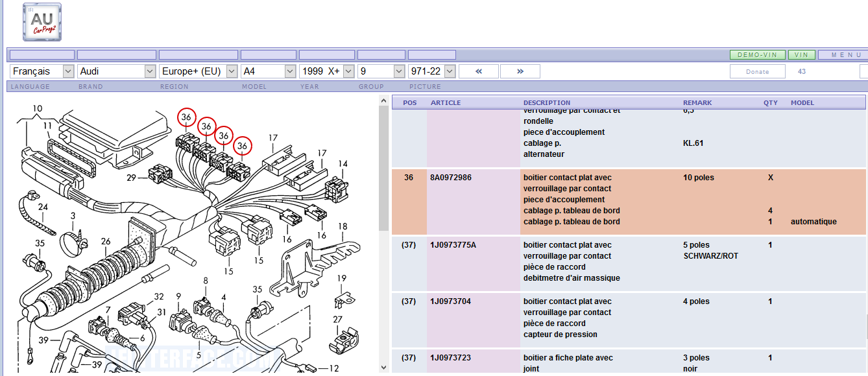Expand the Picture dropdown 971-22
The image size is (868, 376).
click(x=432, y=71)
